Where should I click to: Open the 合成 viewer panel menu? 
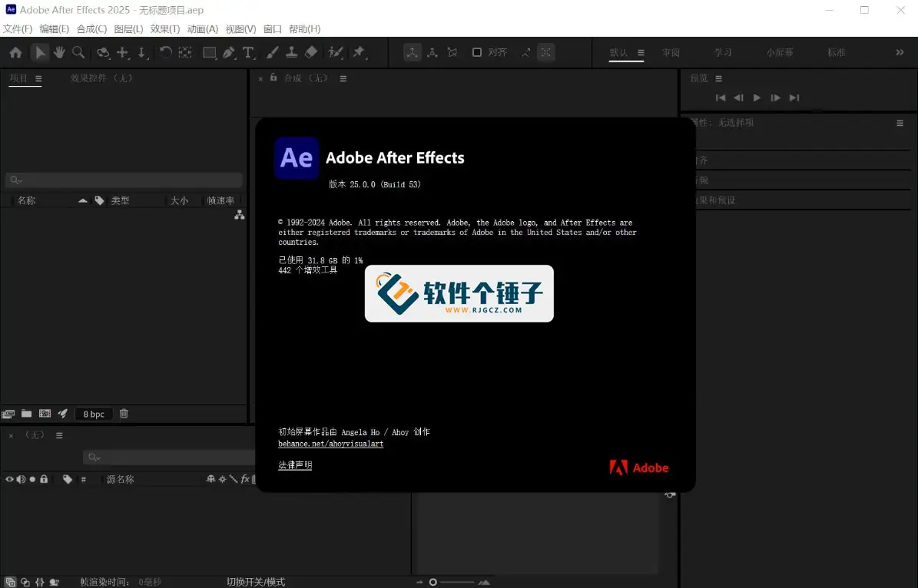[343, 78]
